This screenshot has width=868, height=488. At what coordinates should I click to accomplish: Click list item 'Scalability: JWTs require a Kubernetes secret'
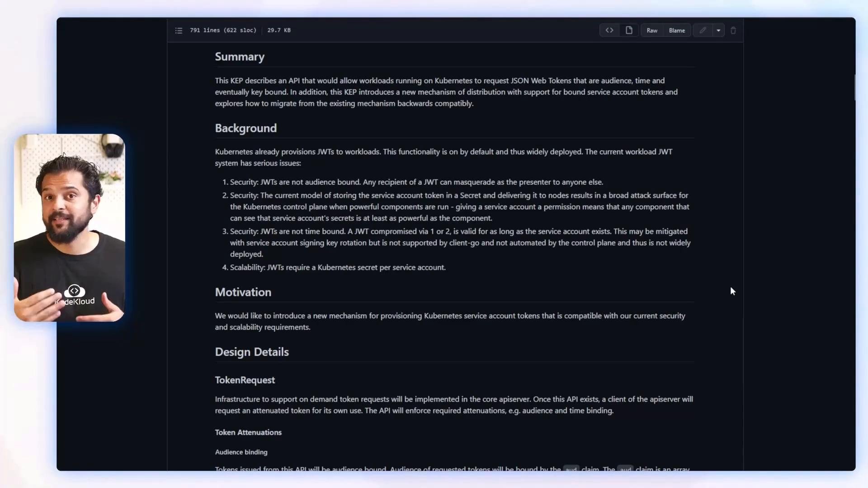(x=338, y=267)
